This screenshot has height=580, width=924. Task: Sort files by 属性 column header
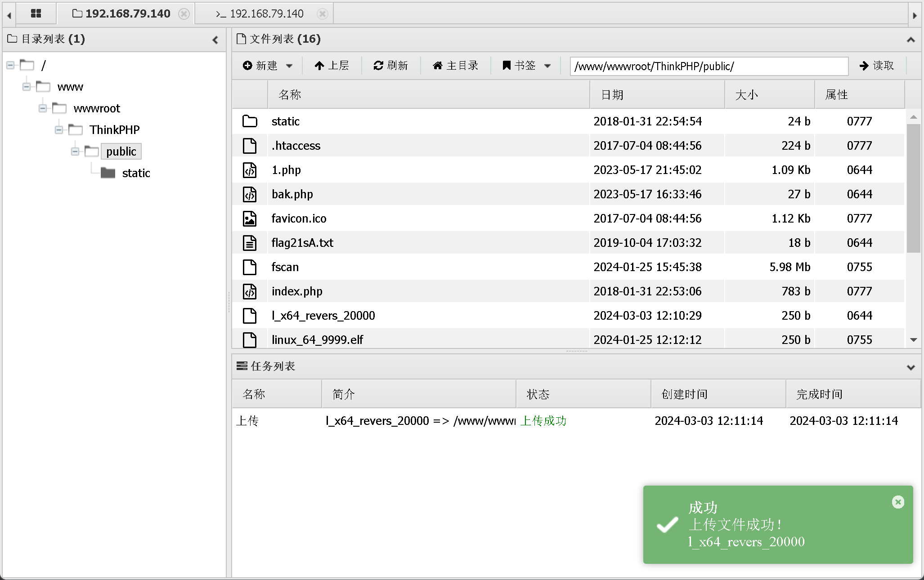pyautogui.click(x=859, y=95)
